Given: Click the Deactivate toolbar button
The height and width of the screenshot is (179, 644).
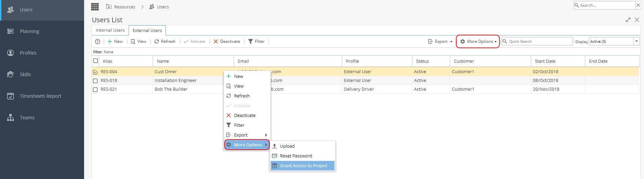Looking at the screenshot, I should pyautogui.click(x=227, y=41).
